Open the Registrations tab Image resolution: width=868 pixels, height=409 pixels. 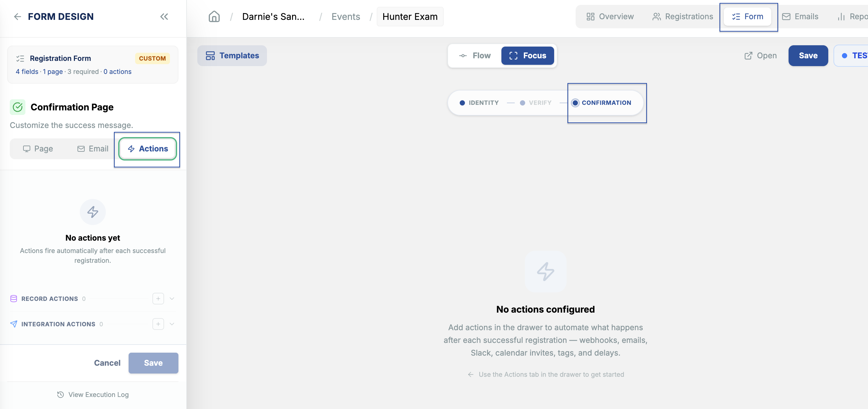point(683,17)
